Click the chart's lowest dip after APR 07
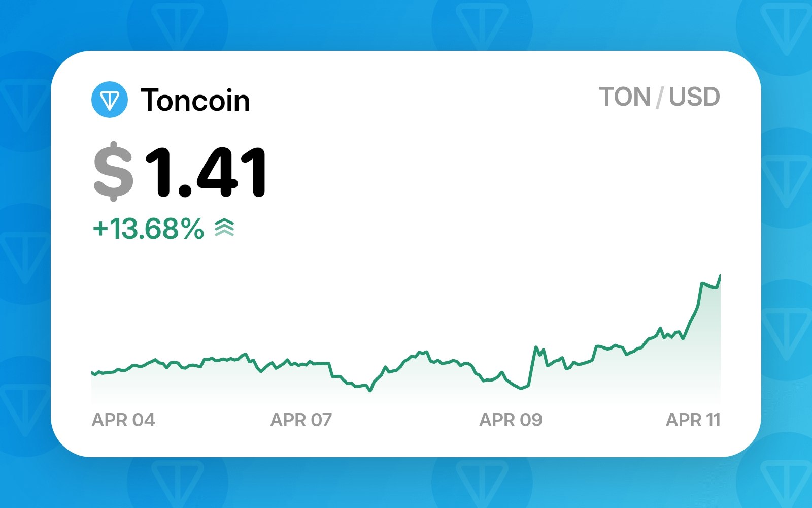The image size is (812, 508). click(370, 391)
